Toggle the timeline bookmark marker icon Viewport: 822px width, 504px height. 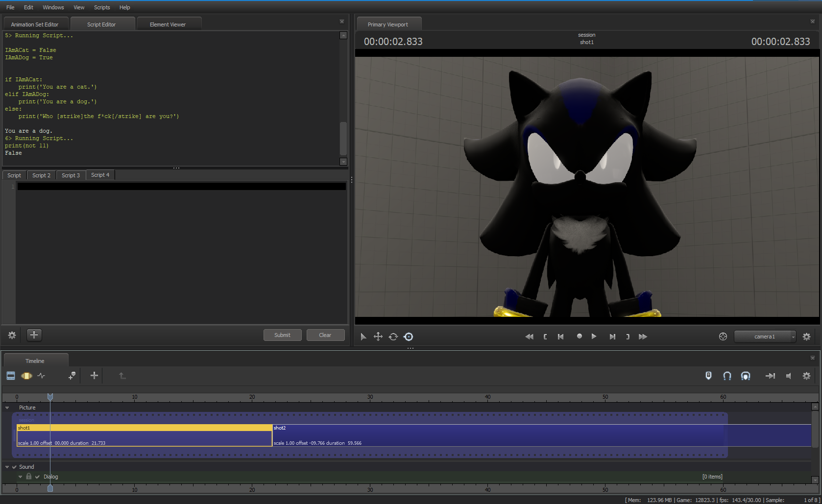(x=708, y=376)
